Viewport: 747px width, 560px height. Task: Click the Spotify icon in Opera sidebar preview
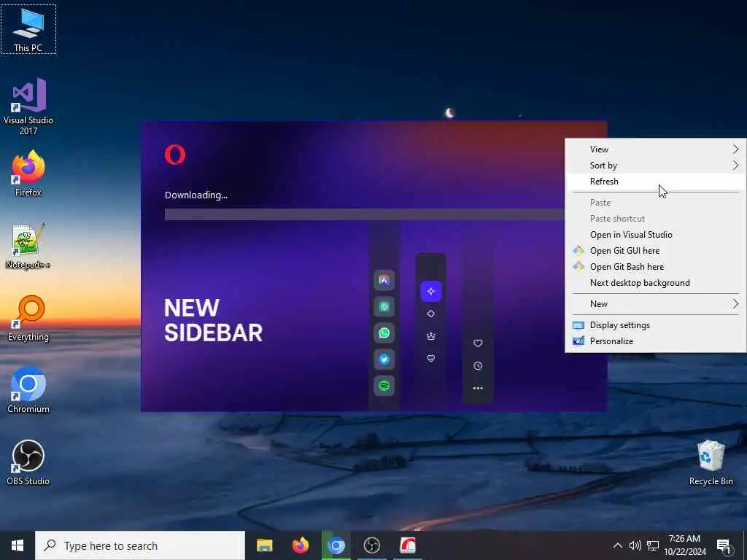[384, 385]
